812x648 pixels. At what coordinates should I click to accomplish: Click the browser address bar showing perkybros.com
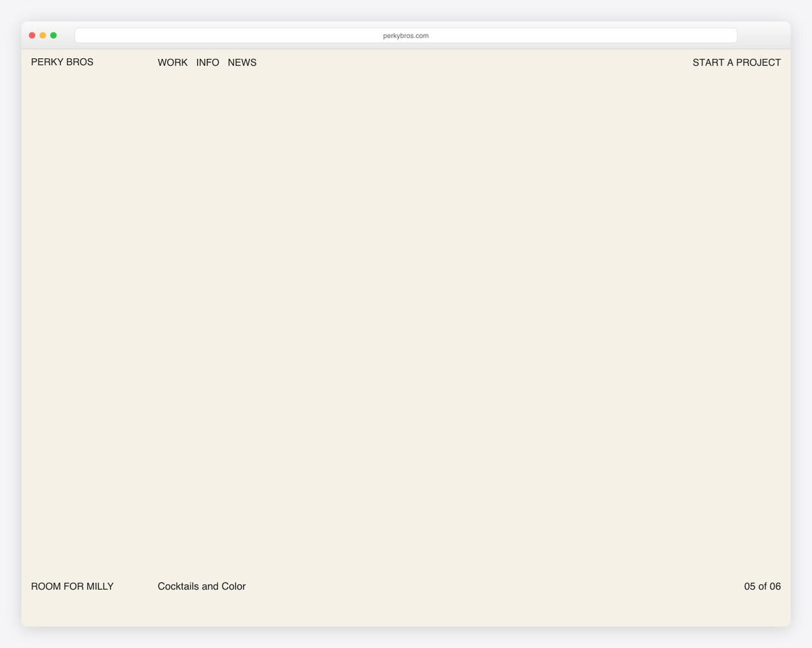pyautogui.click(x=406, y=35)
